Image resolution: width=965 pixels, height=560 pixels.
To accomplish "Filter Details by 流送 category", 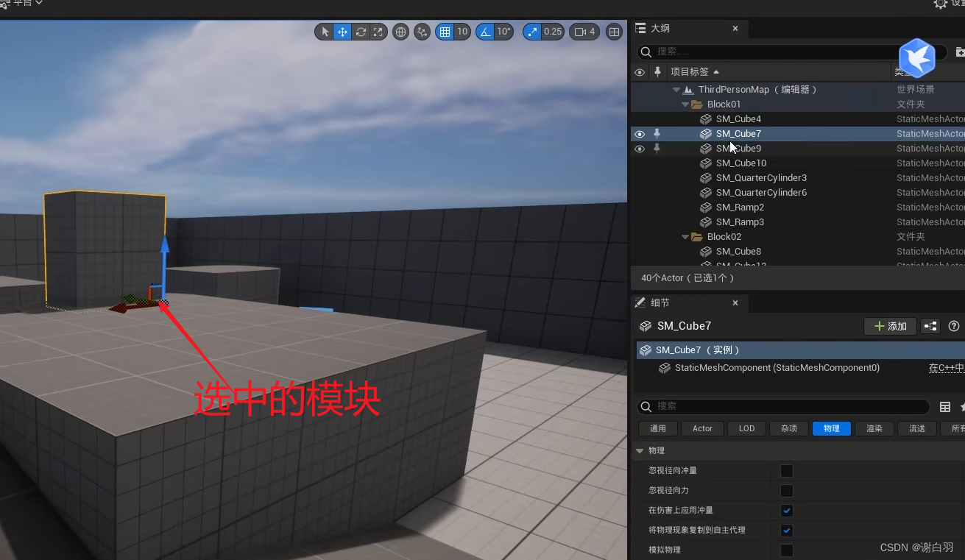I will click(x=917, y=428).
